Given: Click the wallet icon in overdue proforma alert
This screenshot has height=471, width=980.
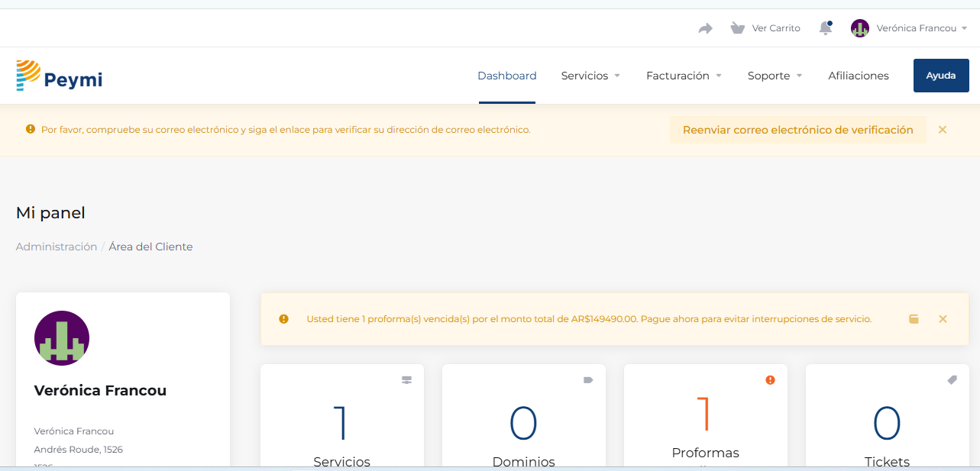Looking at the screenshot, I should pos(914,319).
